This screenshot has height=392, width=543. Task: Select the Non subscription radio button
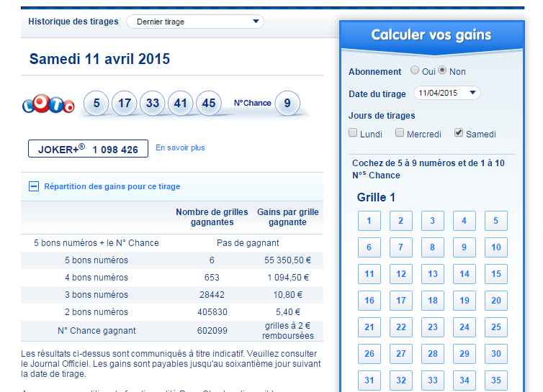pos(442,70)
